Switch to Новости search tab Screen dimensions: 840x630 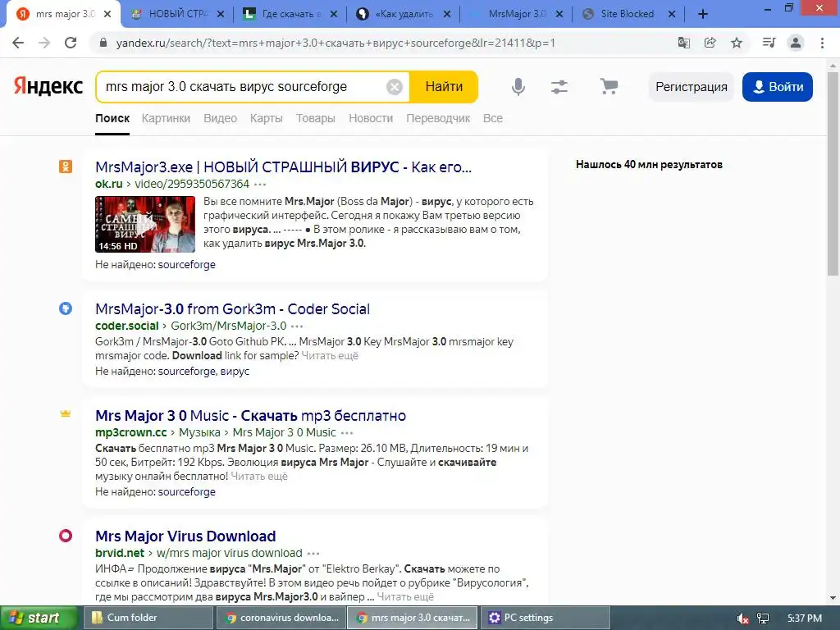click(x=371, y=118)
